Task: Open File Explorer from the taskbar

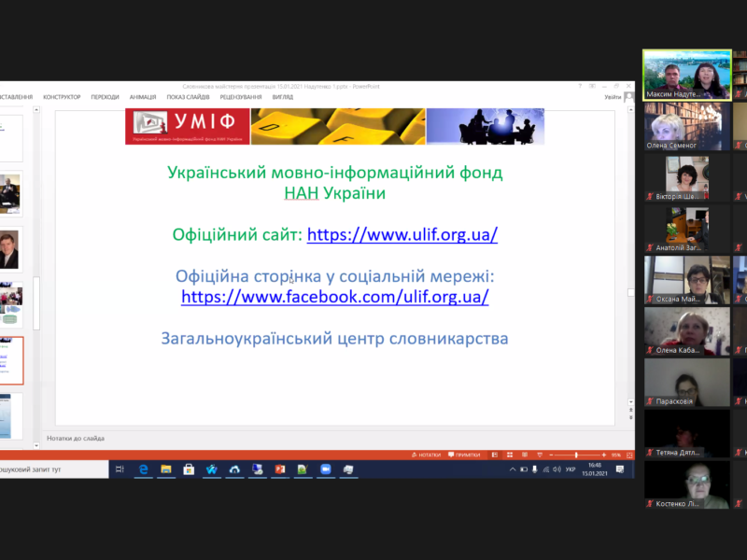Action: pyautogui.click(x=166, y=469)
